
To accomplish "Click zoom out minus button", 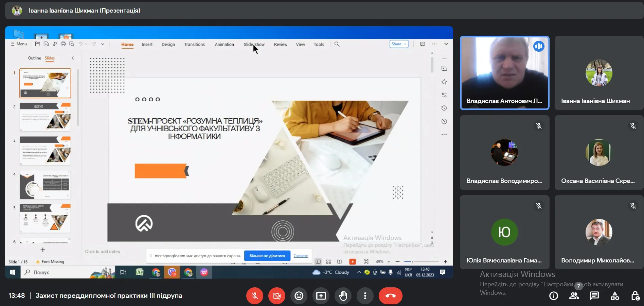I will tap(397, 261).
